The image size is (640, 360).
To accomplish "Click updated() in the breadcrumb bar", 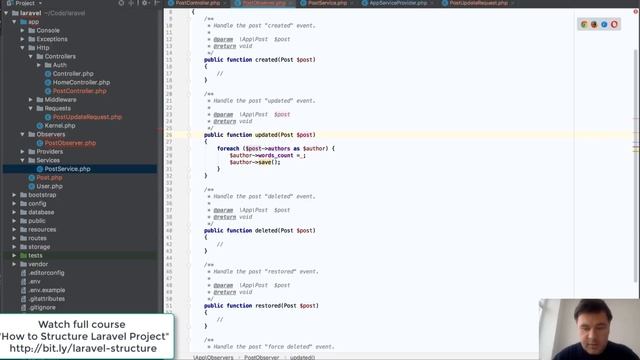I will [x=302, y=357].
